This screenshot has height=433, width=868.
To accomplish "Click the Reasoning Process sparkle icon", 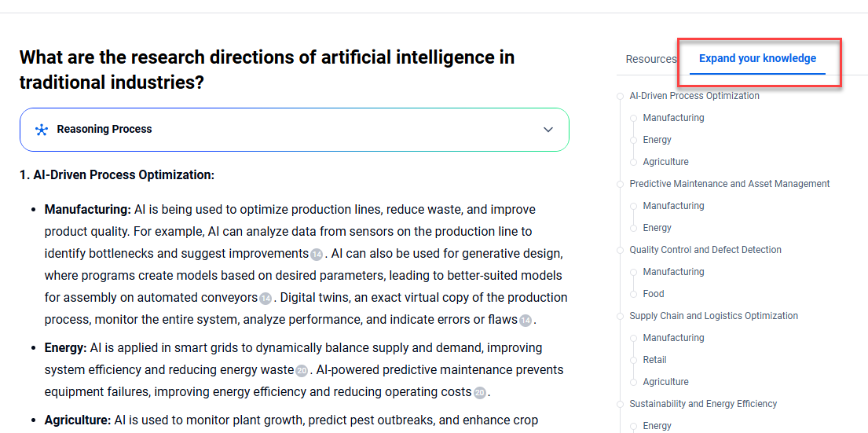I will (42, 130).
